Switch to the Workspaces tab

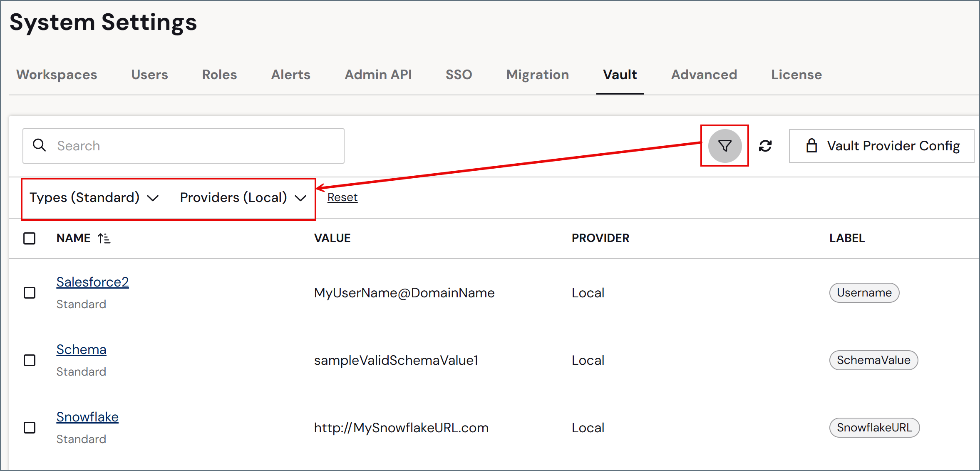[57, 75]
